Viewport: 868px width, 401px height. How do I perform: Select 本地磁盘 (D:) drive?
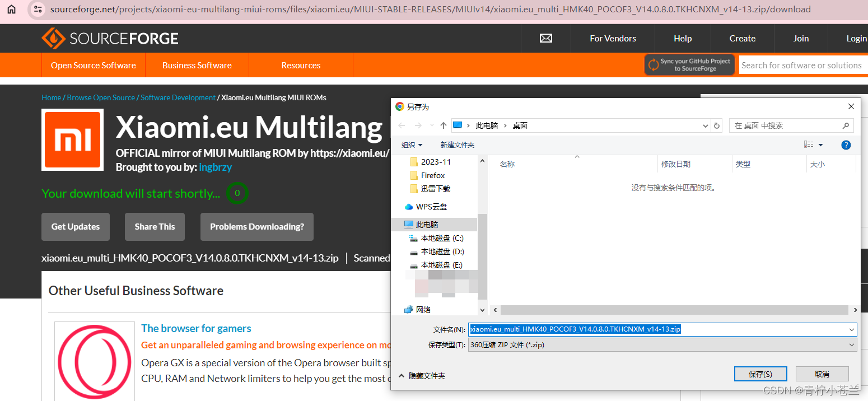[436, 251]
